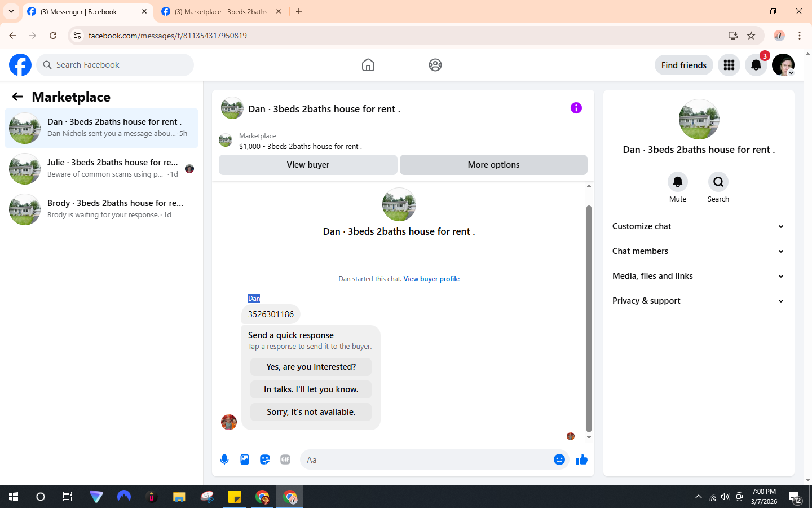The height and width of the screenshot is (508, 812).
Task: Click the install app icon in address bar
Action: [733, 36]
